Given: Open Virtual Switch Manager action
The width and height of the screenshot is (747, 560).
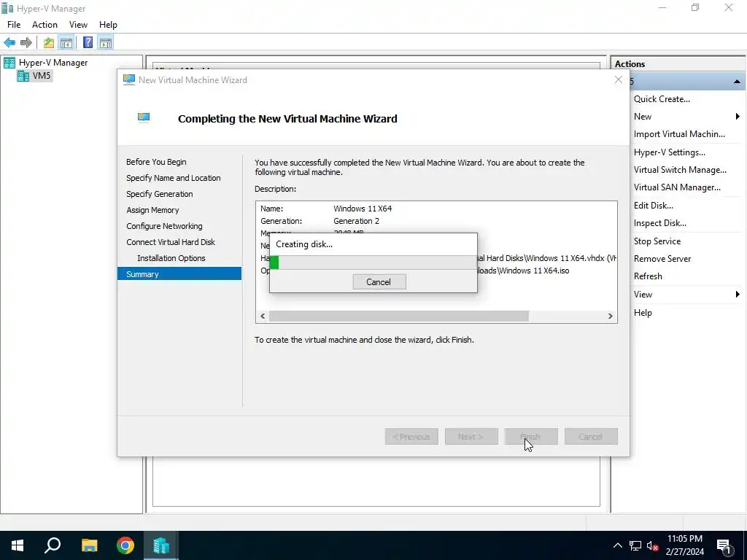Looking at the screenshot, I should [680, 170].
